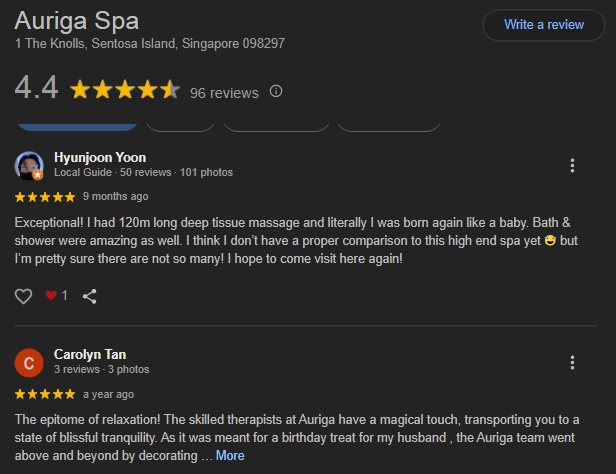Share Hyunjoon Yoon's review
Viewport: 616px width, 474px height.
pos(90,296)
